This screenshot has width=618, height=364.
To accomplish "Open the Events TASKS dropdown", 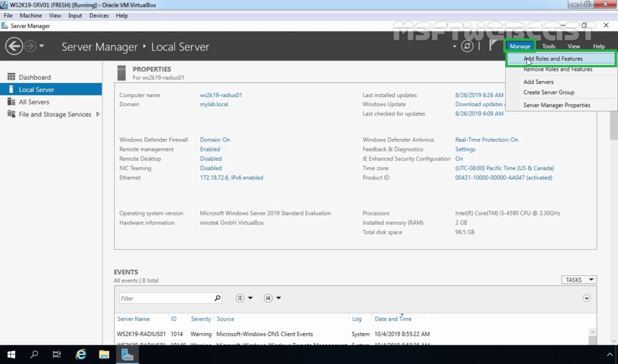I will tap(579, 279).
